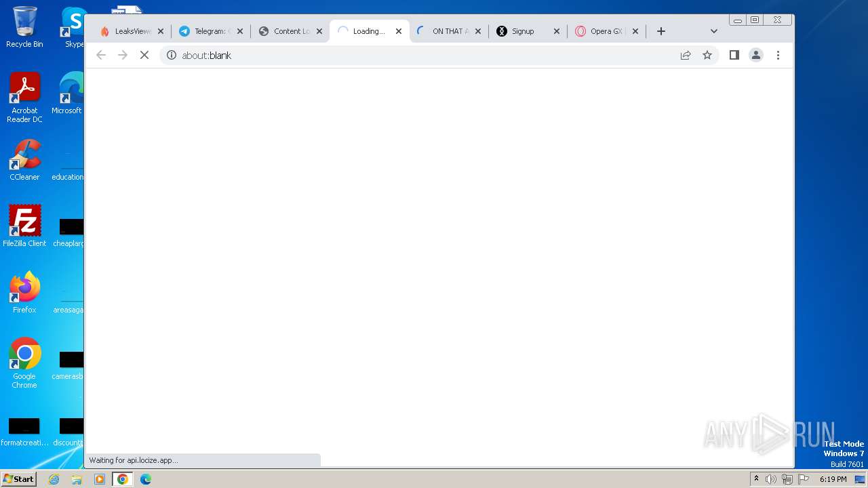The height and width of the screenshot is (488, 868).
Task: Open Chrome's three-dot menu
Action: click(x=778, y=55)
